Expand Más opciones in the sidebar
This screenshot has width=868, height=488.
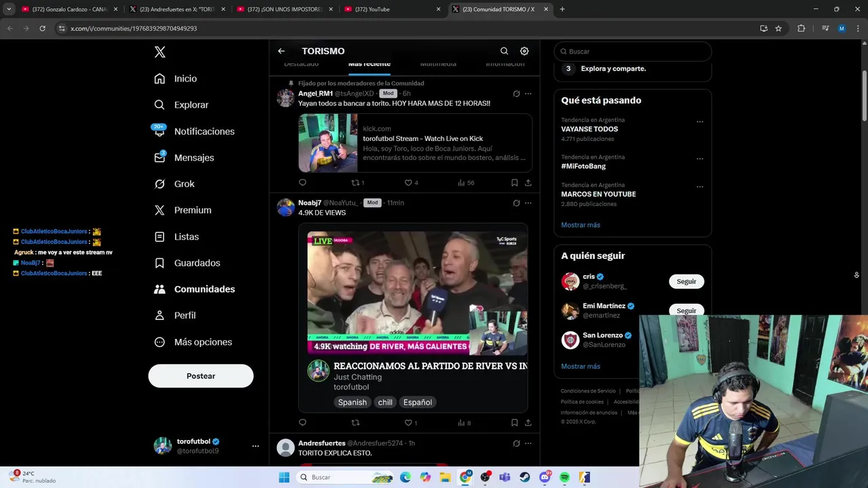[193, 342]
